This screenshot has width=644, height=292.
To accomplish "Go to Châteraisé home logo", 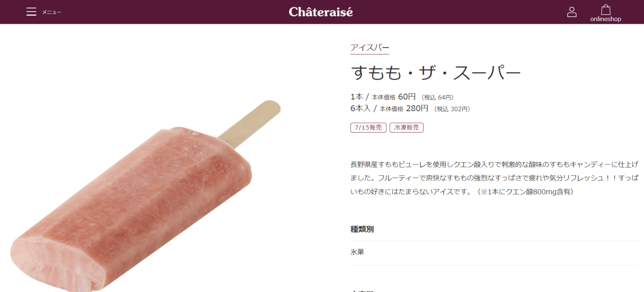I will tap(321, 12).
